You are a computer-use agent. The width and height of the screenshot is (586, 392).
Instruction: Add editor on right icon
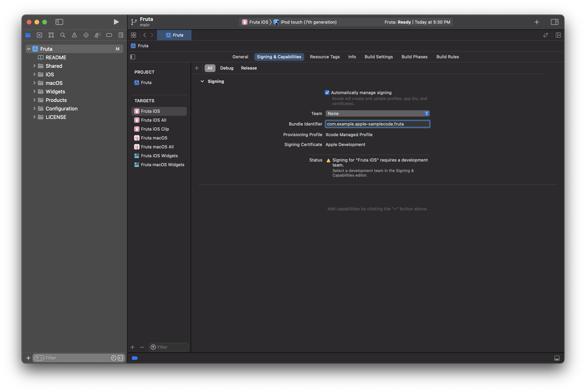(558, 35)
